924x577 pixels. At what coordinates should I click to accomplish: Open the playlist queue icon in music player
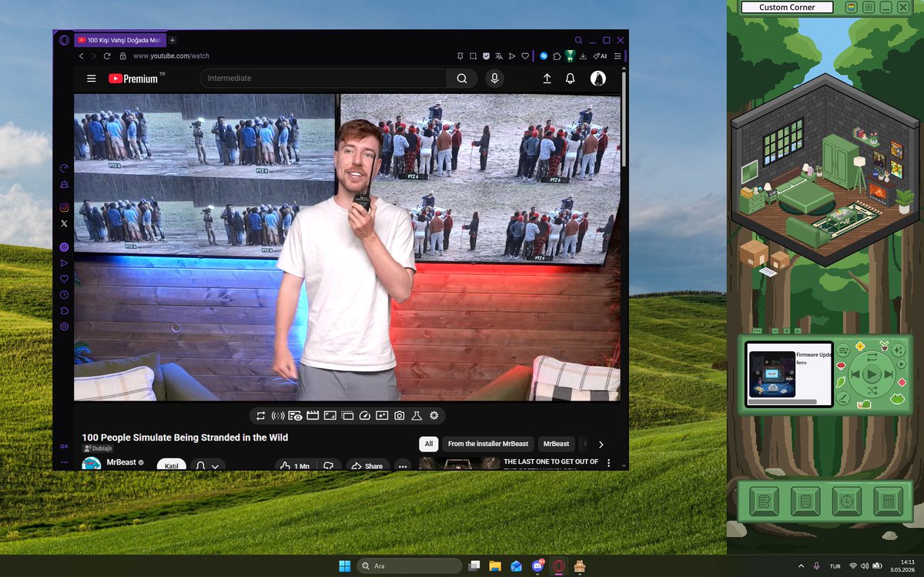[843, 351]
